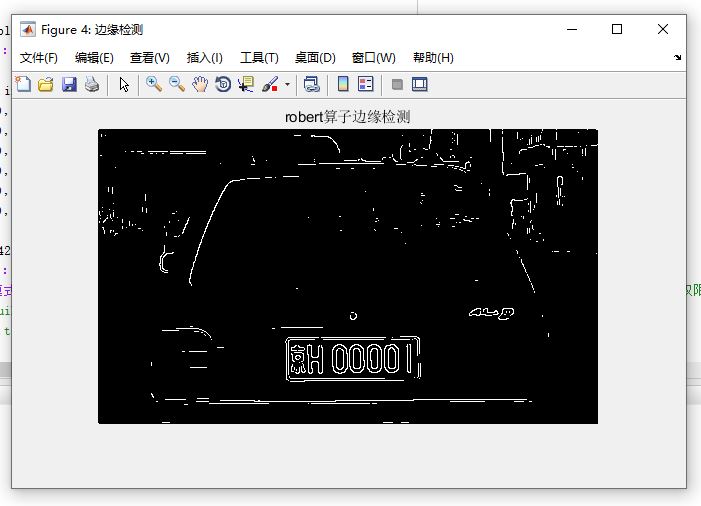This screenshot has width=701, height=506.
Task: Save the figure using the floppy disk icon
Action: tap(69, 84)
